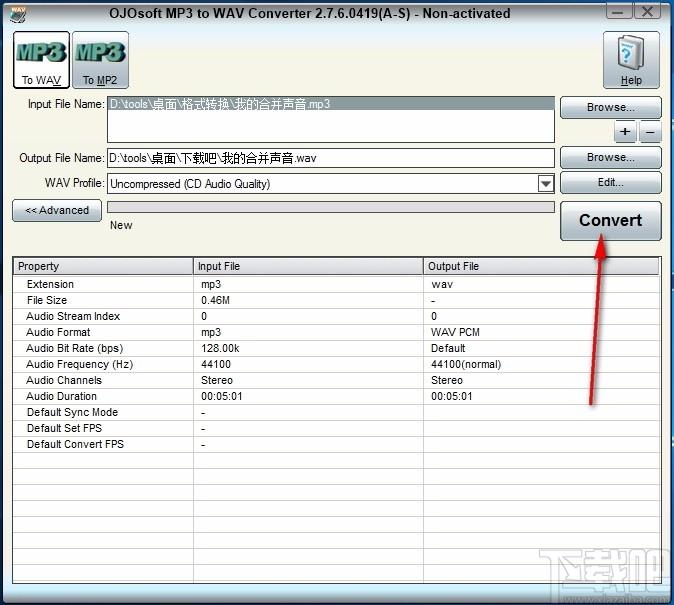Select the Audio Bit Rate (bps) row
This screenshot has width=674, height=605.
coord(337,348)
